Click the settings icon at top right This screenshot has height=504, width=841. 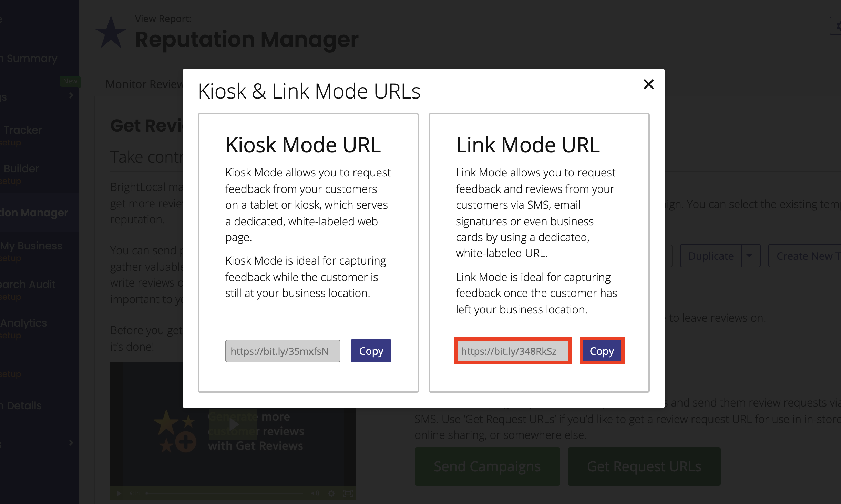click(x=837, y=26)
